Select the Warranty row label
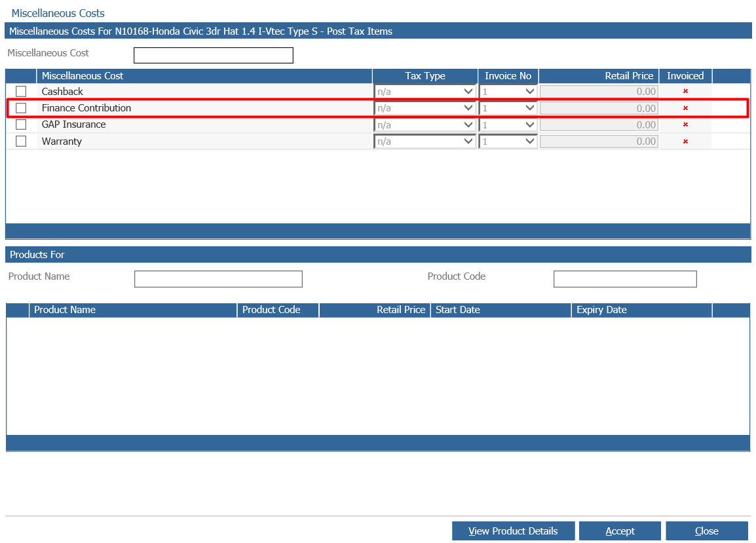This screenshot has height=543, width=756. (x=62, y=141)
